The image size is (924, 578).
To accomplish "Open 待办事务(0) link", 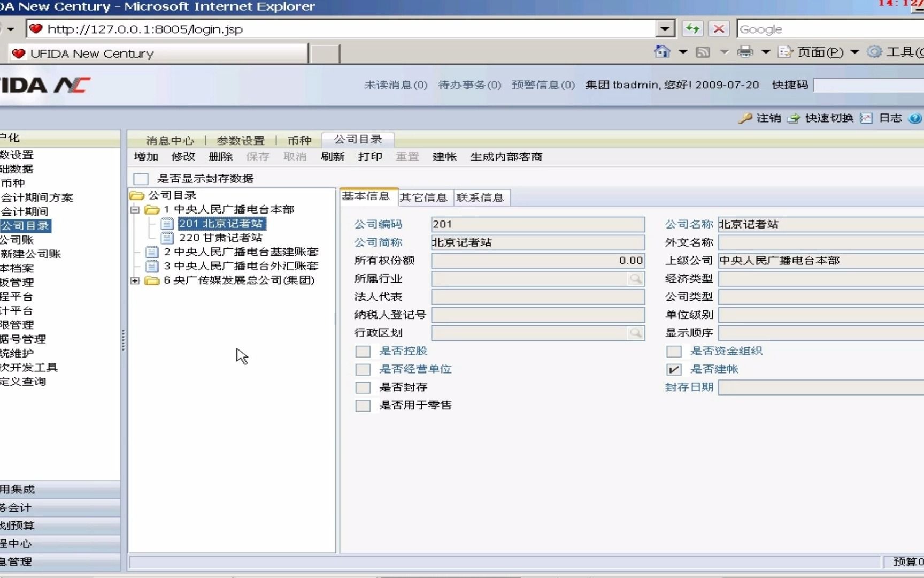I will (469, 85).
